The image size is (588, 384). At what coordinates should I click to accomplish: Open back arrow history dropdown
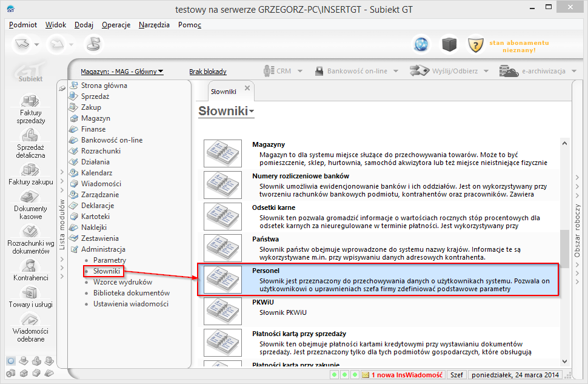(37, 45)
